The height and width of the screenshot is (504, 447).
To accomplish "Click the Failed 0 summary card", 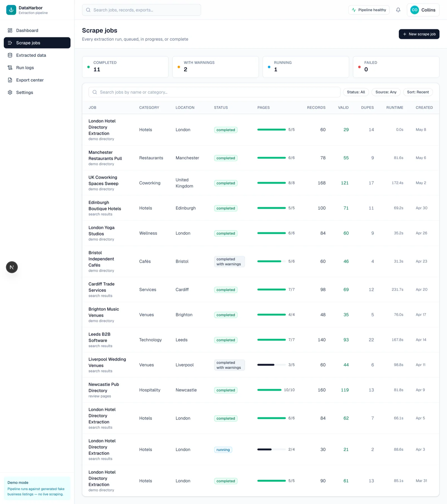I will pos(396,67).
